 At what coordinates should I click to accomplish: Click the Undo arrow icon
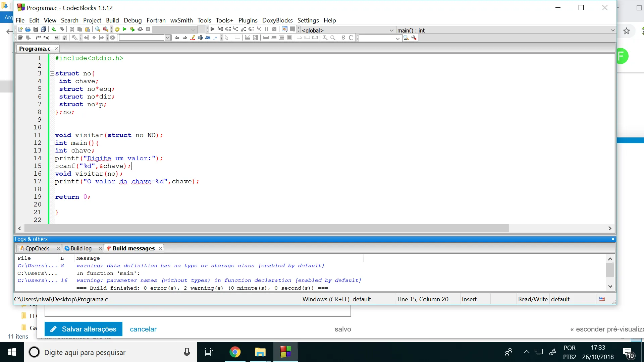(x=54, y=29)
